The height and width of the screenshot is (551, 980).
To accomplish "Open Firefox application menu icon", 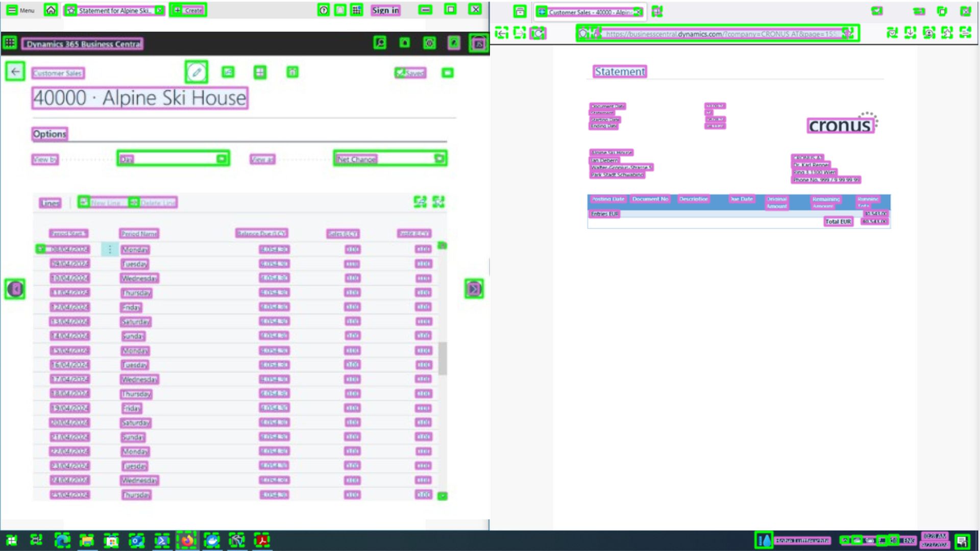I will click(965, 33).
